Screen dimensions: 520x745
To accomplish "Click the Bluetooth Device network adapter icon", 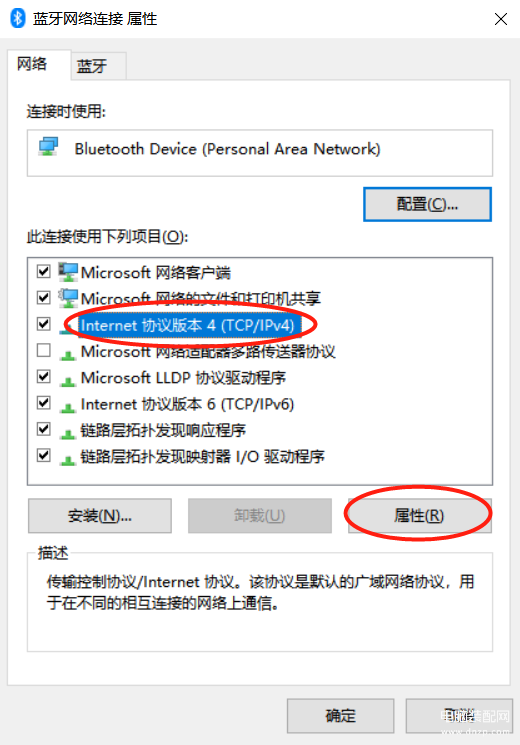I will pos(48,147).
